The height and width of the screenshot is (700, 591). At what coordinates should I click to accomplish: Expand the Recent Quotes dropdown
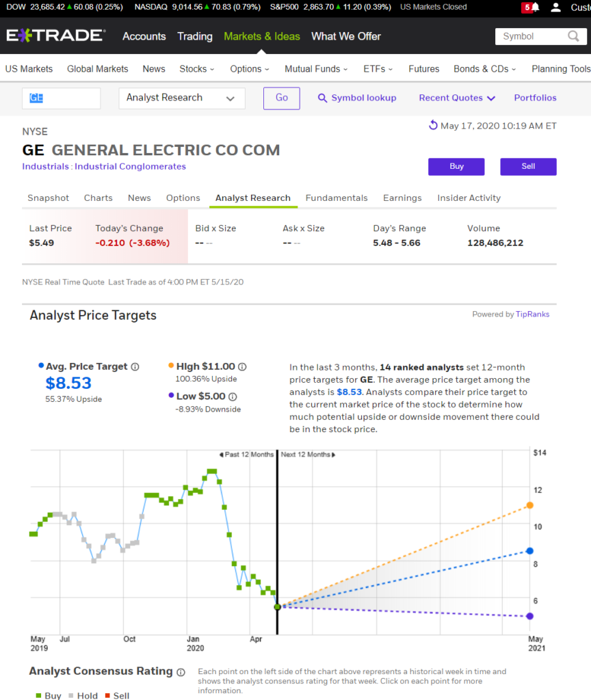coord(457,98)
